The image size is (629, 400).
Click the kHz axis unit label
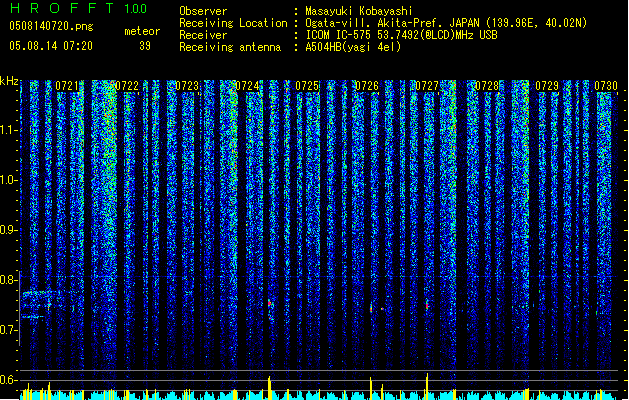click(9, 81)
